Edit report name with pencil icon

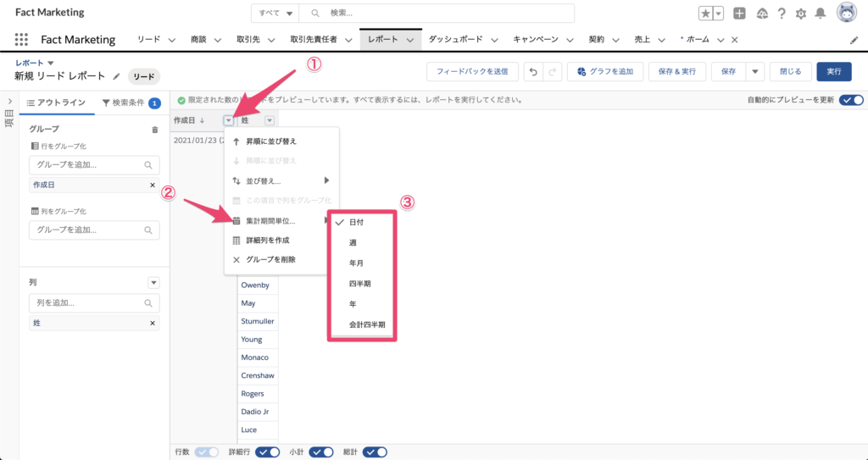click(116, 76)
